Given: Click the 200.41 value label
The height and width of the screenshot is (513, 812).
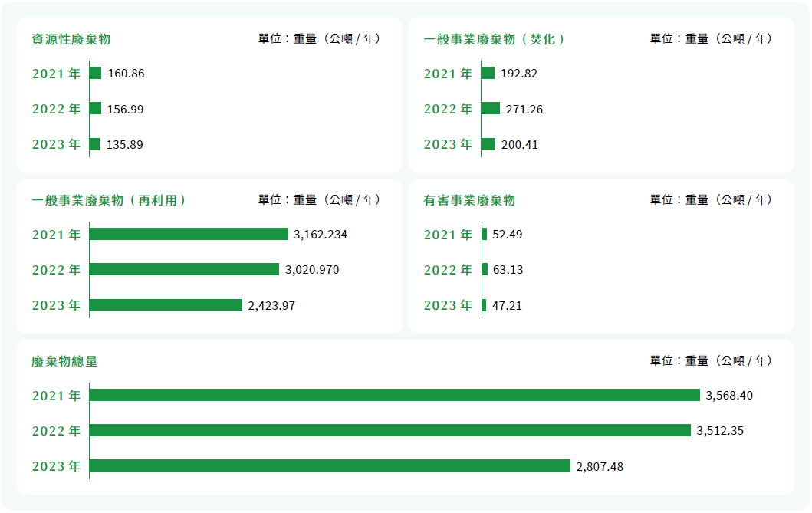Looking at the screenshot, I should tap(519, 144).
